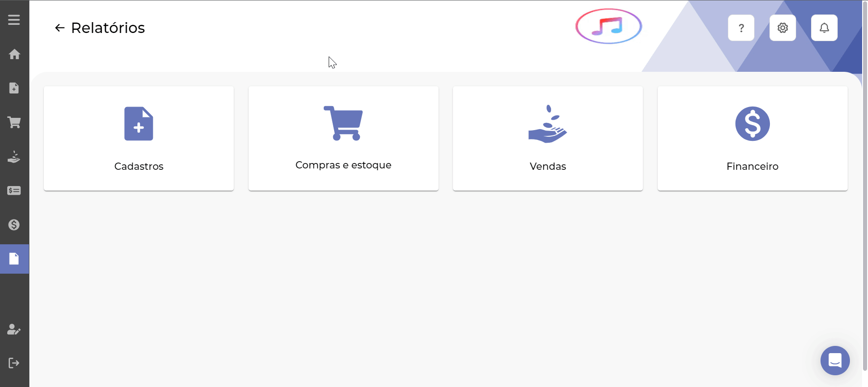Open the dollar coin icon in sidebar
The image size is (868, 387).
point(14,225)
